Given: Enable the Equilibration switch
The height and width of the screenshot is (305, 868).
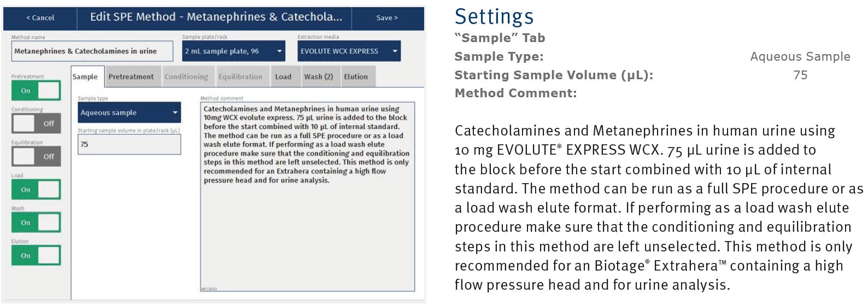Looking at the screenshot, I should [x=36, y=156].
